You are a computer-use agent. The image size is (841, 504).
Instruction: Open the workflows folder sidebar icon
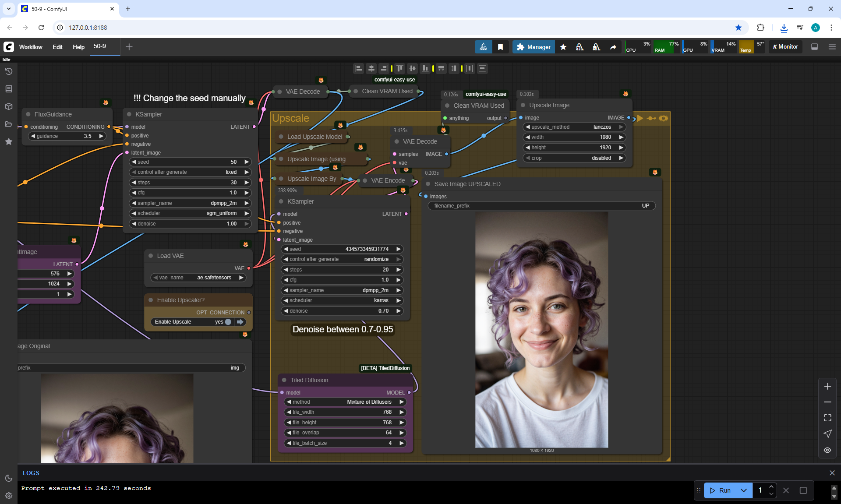pos(8,124)
